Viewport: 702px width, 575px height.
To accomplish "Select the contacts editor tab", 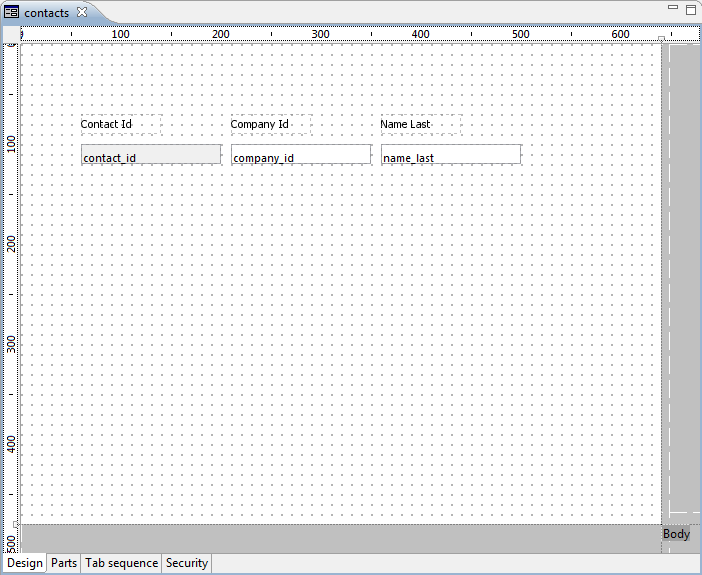I will point(47,13).
